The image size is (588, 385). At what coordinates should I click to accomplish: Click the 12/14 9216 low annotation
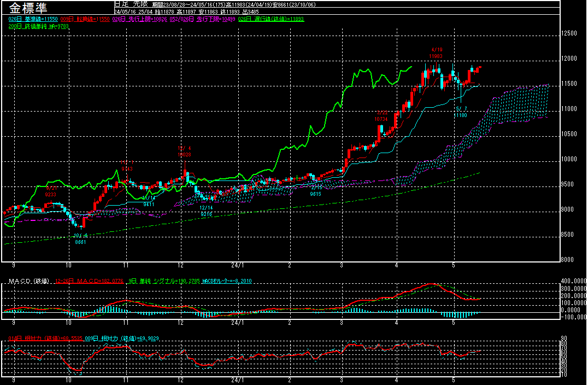[x=206, y=211]
